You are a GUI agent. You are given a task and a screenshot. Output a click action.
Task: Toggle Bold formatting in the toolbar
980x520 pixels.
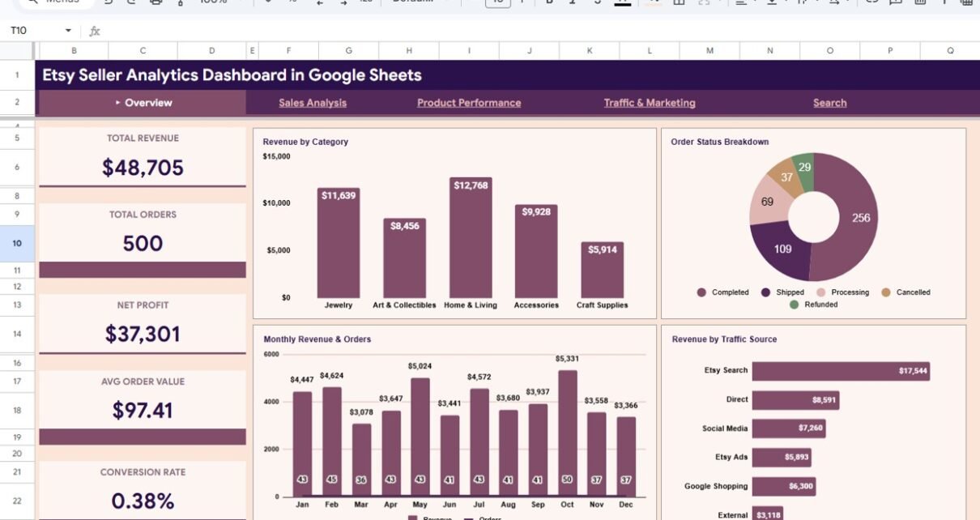[549, 2]
